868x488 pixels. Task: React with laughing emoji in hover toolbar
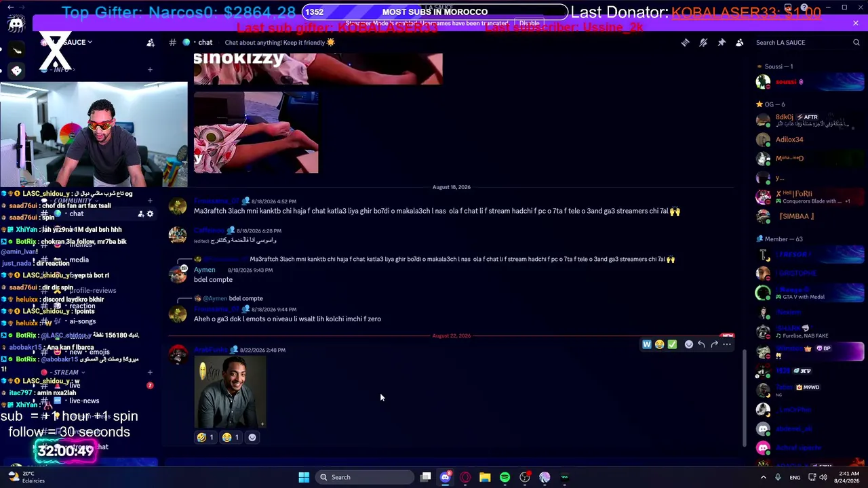point(659,344)
